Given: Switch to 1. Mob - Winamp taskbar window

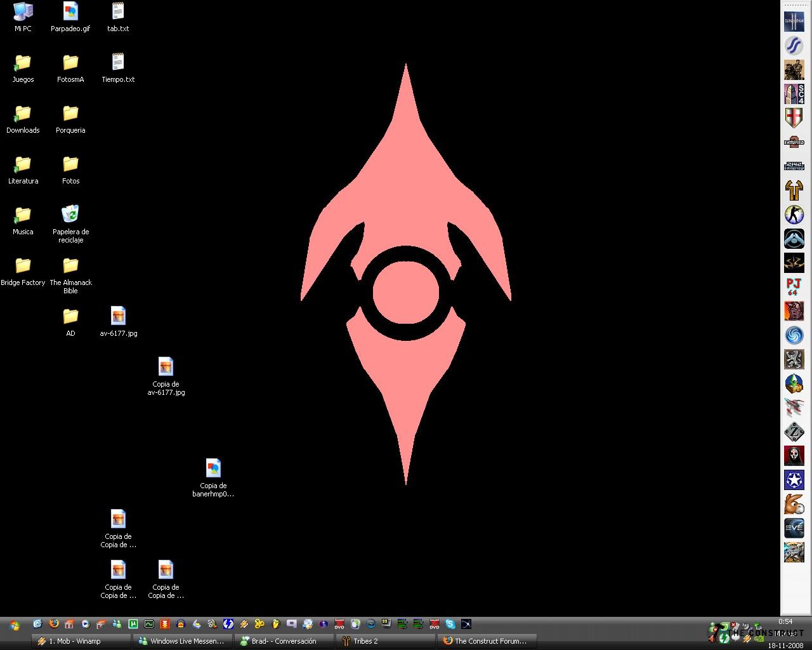Looking at the screenshot, I should (x=81, y=641).
